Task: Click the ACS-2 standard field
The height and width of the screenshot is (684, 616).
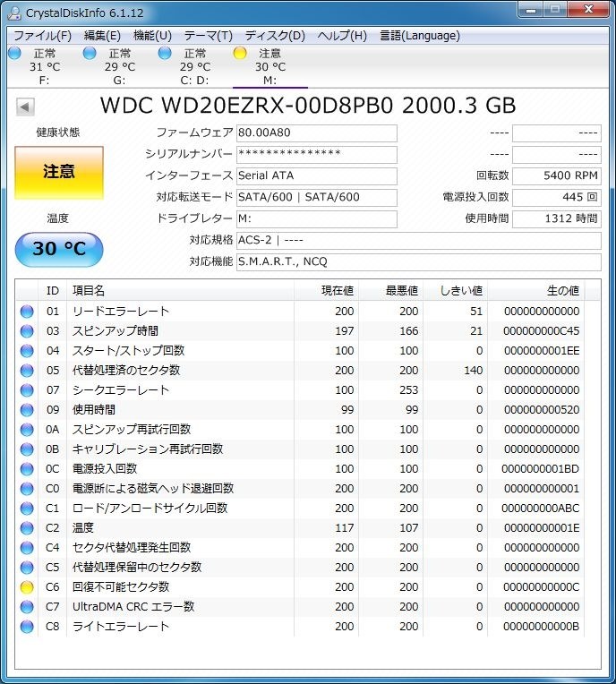Action: [x=419, y=240]
